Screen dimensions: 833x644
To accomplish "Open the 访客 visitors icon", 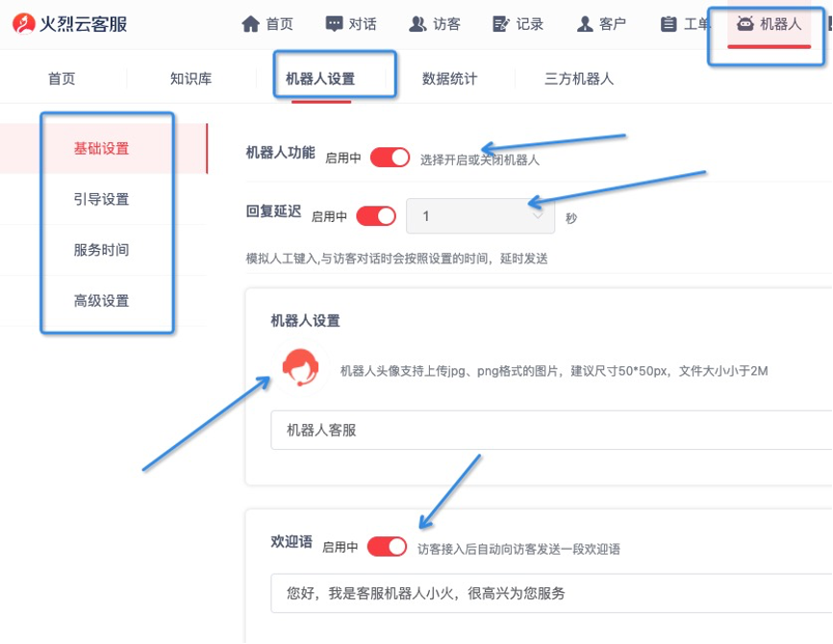I will 417,24.
